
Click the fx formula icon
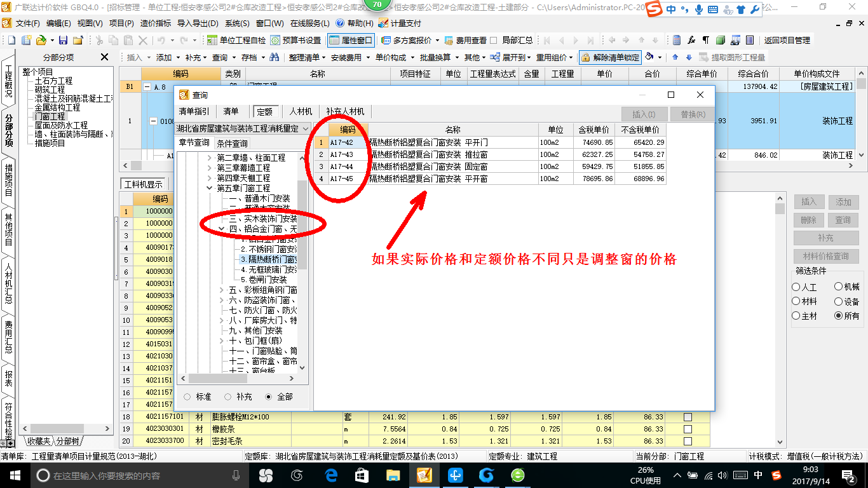[691, 40]
